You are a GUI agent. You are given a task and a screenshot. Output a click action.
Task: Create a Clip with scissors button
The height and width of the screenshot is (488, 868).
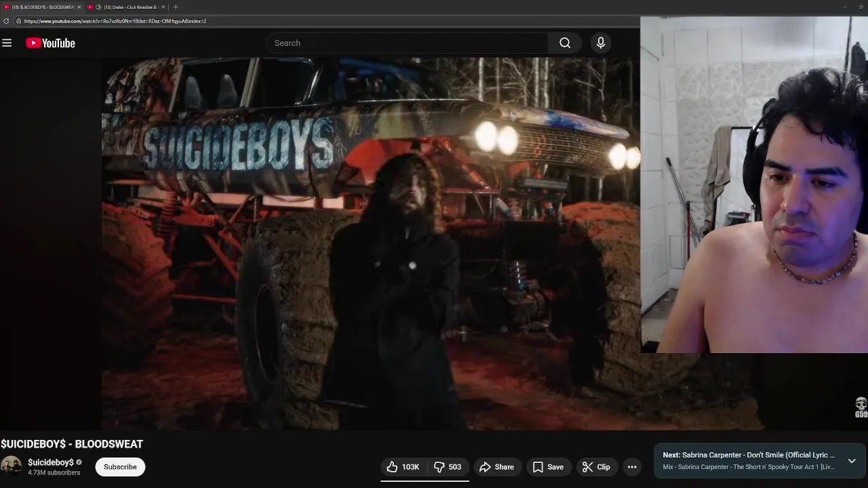click(596, 467)
